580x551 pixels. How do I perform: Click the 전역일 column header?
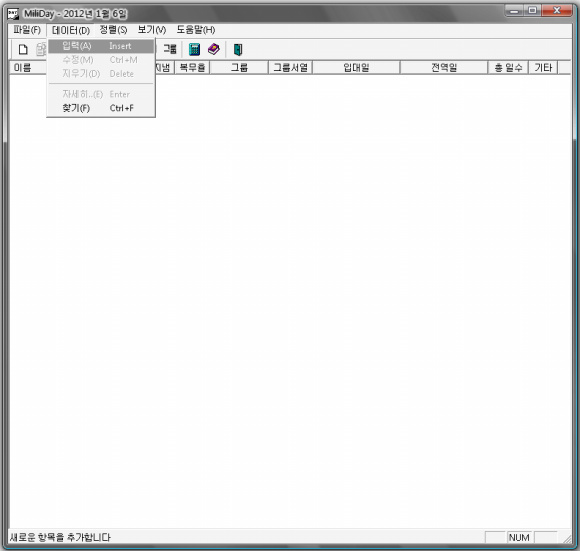[x=444, y=68]
